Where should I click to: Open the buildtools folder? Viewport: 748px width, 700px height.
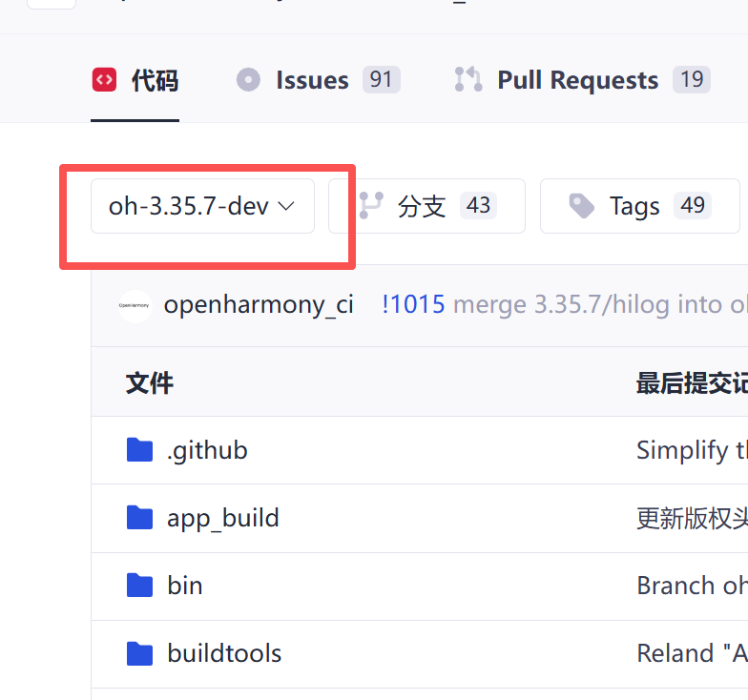coord(224,653)
